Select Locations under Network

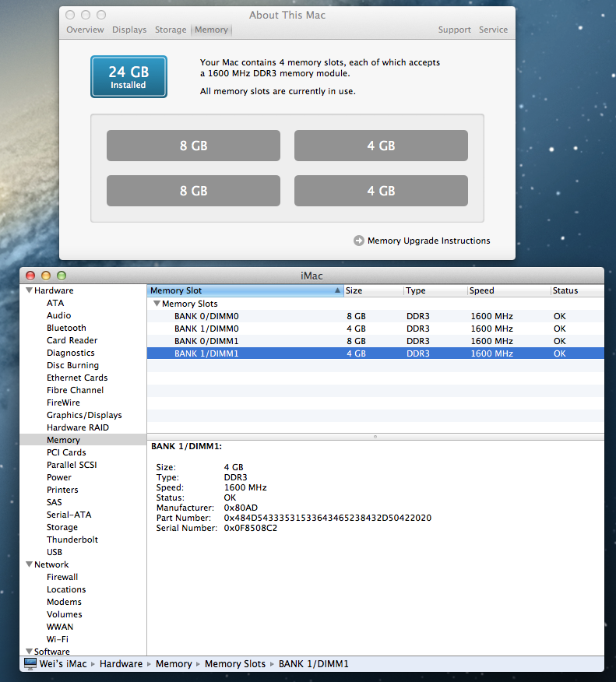click(x=66, y=589)
